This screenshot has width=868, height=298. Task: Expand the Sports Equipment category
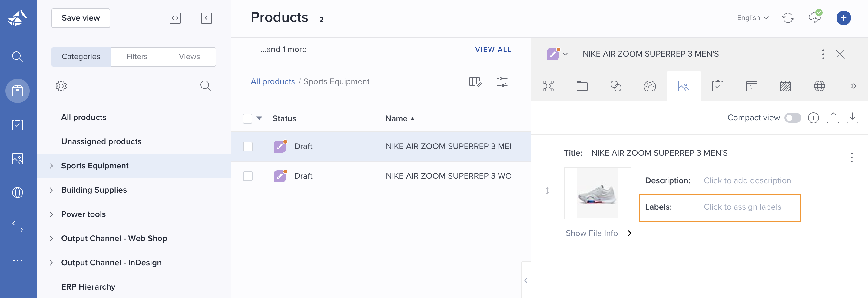click(x=51, y=166)
